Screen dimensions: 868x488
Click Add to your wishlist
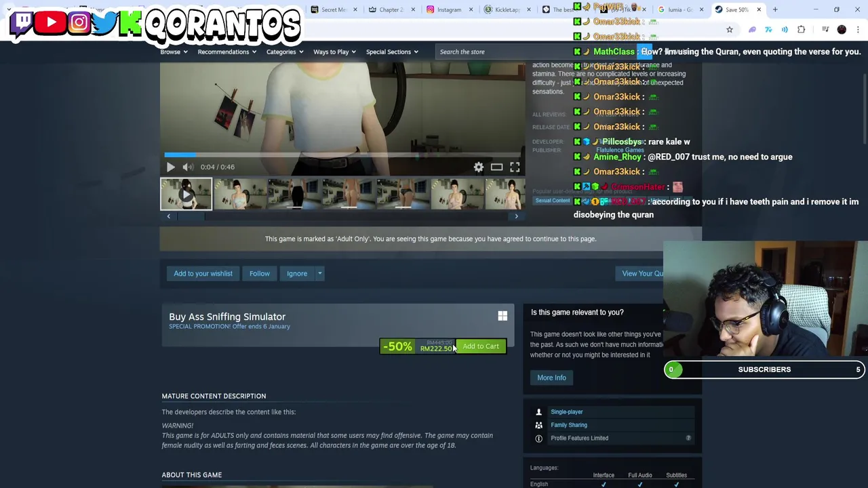203,273
